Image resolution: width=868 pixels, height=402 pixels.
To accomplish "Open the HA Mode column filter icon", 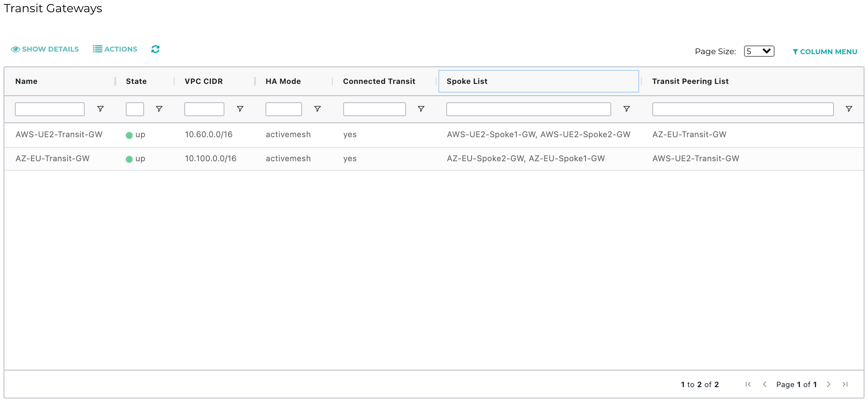I will [x=318, y=109].
